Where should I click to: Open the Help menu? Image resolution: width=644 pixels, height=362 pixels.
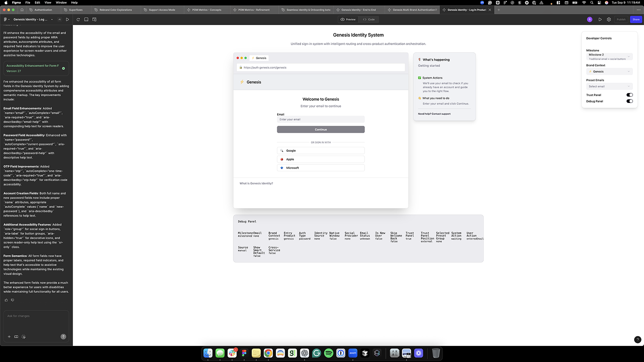(74, 2)
